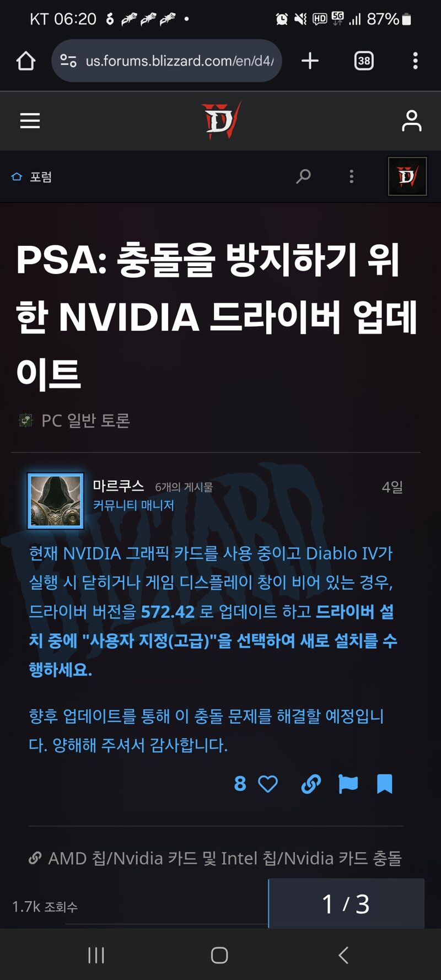Tap the site settings icon in address bar
Viewport: 441px width, 980px height.
[68, 61]
